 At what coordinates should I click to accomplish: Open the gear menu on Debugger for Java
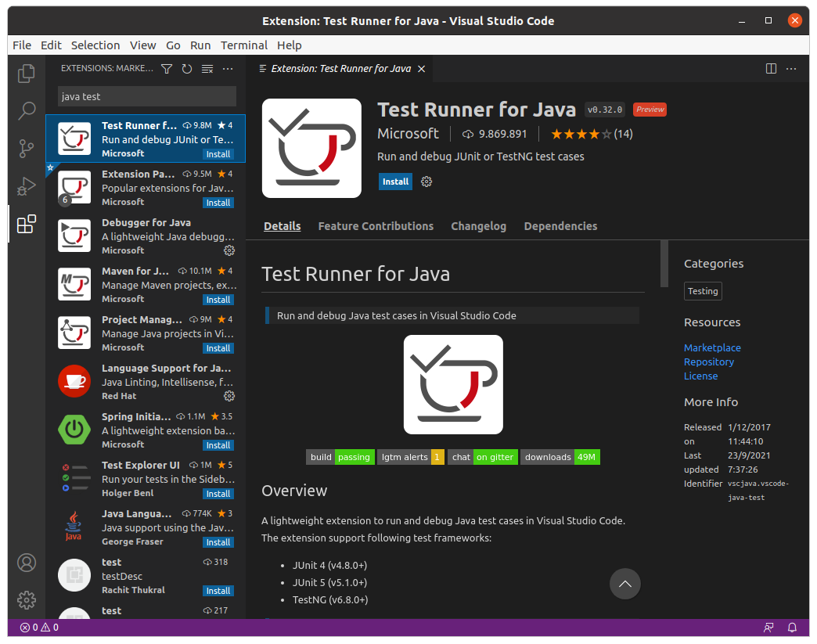[x=229, y=250]
